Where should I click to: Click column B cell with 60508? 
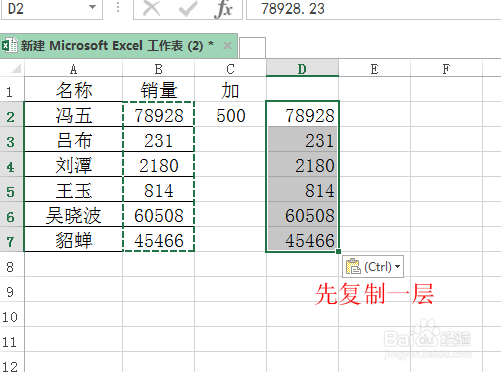coord(159,214)
